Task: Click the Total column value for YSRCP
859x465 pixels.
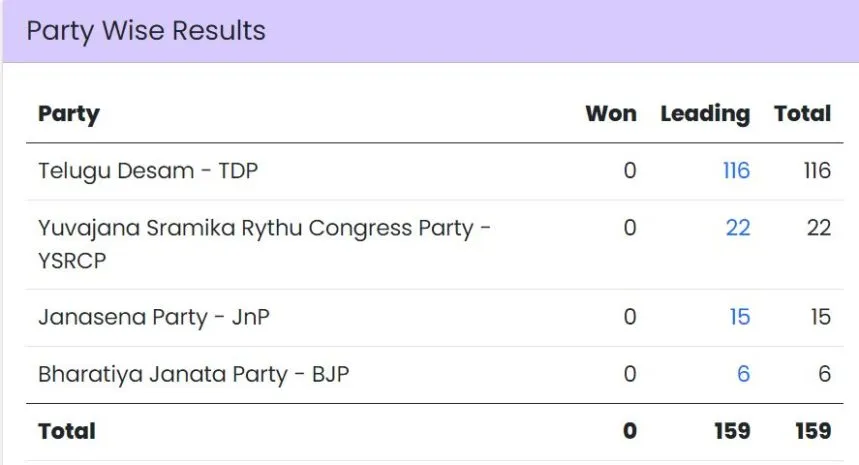Action: (x=819, y=228)
